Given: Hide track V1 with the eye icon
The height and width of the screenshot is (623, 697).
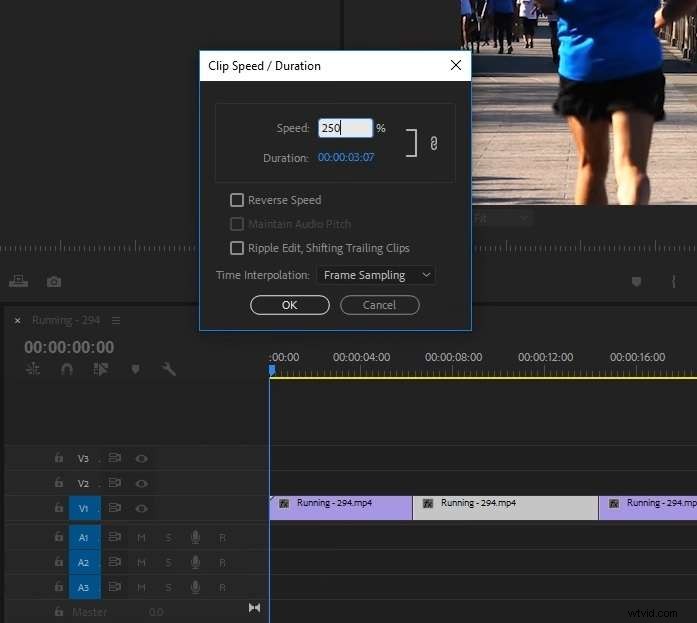Looking at the screenshot, I should (x=141, y=508).
